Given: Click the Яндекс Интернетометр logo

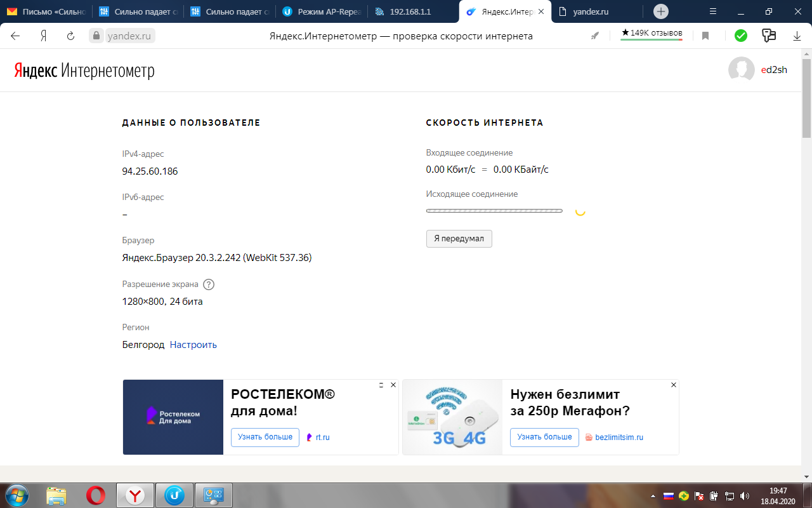Looking at the screenshot, I should click(x=84, y=70).
